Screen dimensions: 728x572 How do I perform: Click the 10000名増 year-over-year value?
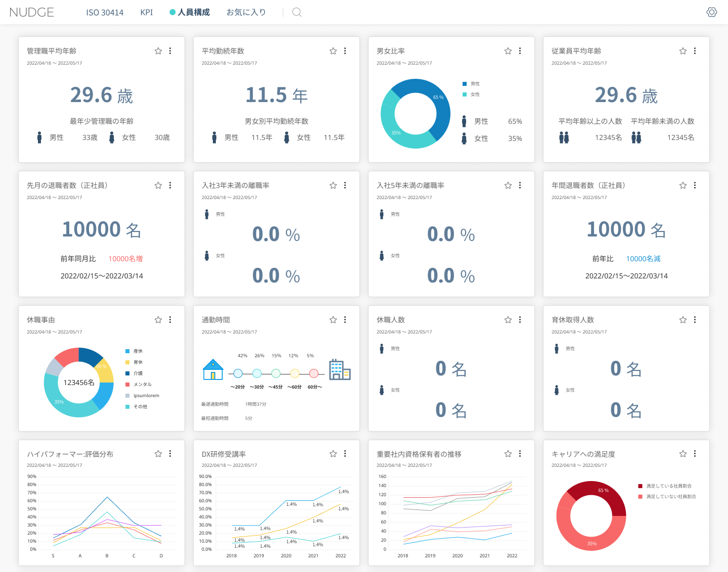point(126,259)
